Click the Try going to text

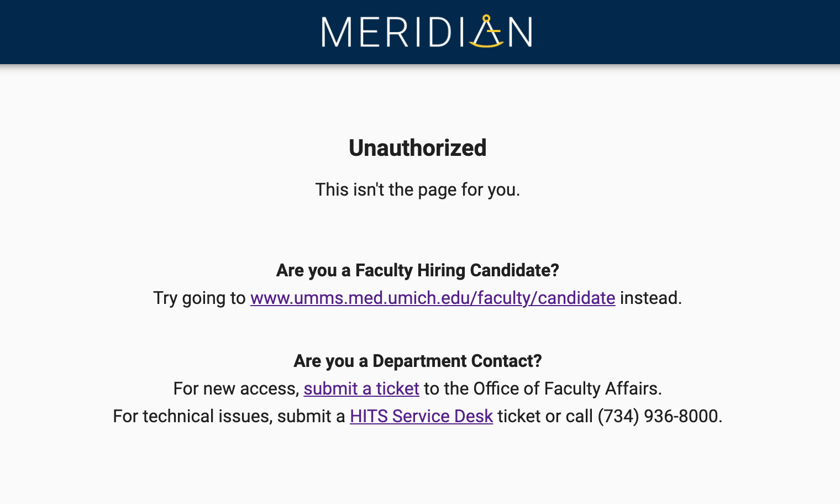[x=200, y=298]
